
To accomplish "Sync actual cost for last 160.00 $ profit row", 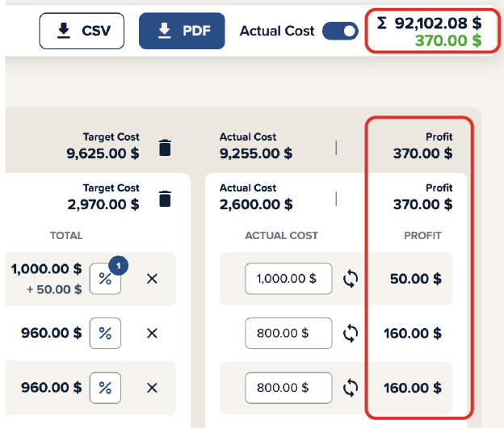I will click(x=351, y=388).
